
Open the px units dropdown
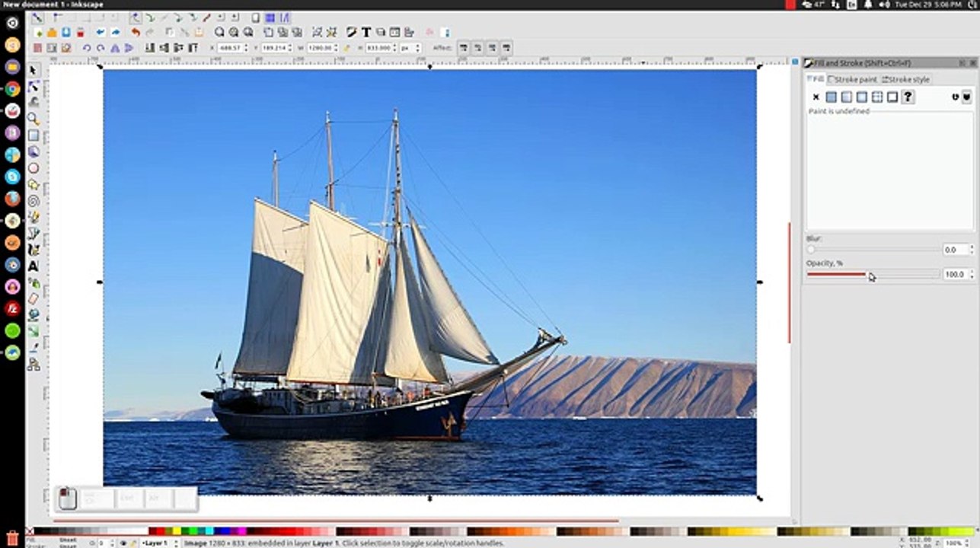(410, 48)
